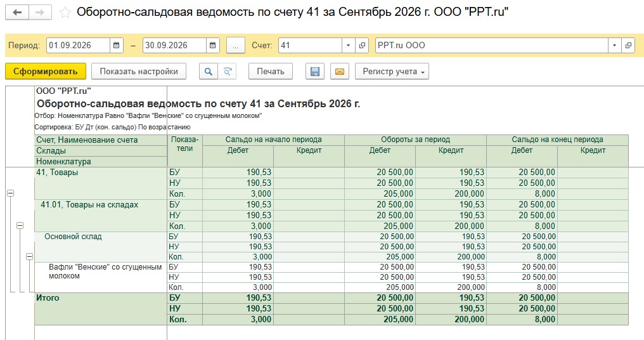The height and width of the screenshot is (340, 644).
Task: Collapse the 41, Товары group
Action: click(11, 193)
